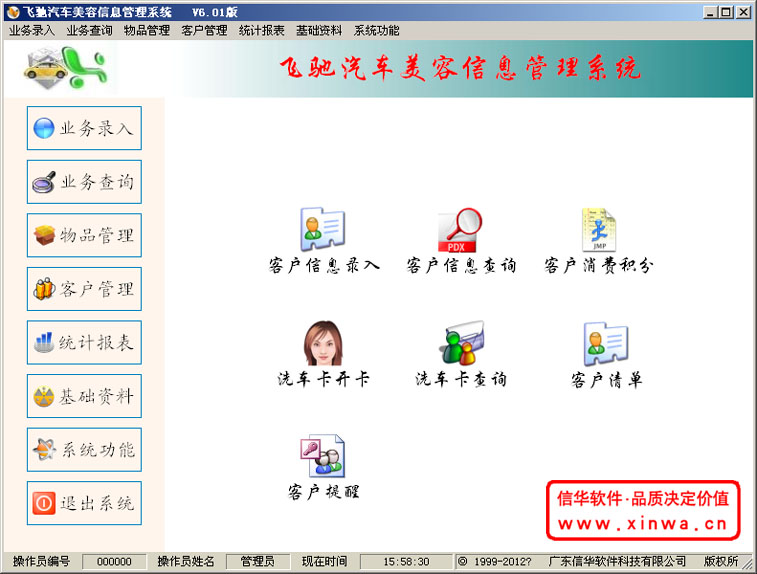Click 广东信华软件科技有限公司 in the status bar

(x=617, y=561)
